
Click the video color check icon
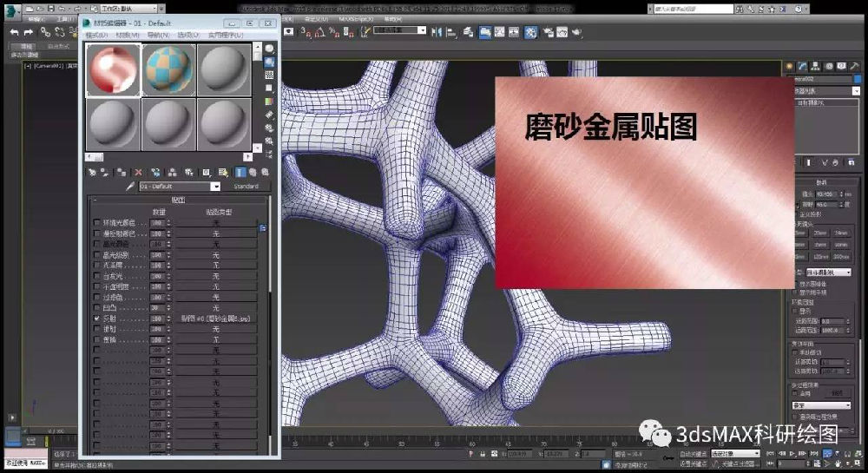[269, 102]
